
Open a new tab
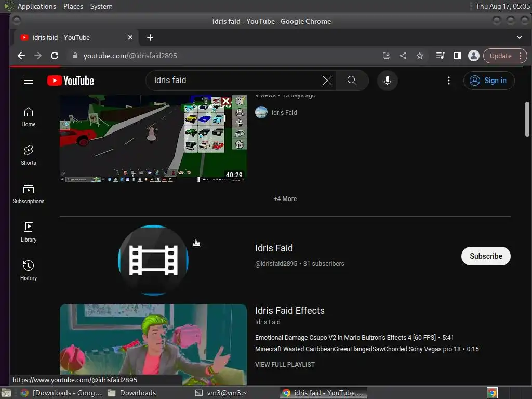[x=150, y=37]
